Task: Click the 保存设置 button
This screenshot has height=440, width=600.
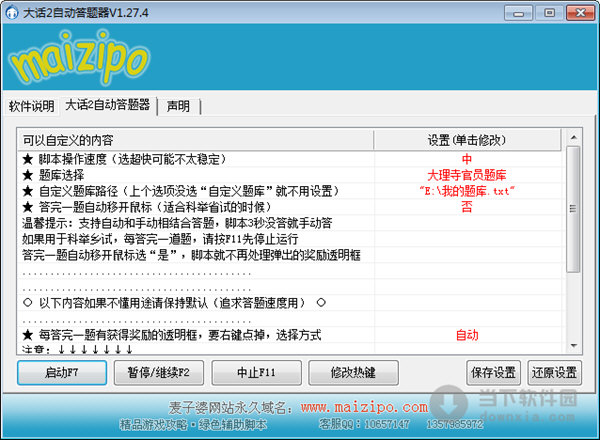Action: coord(493,372)
